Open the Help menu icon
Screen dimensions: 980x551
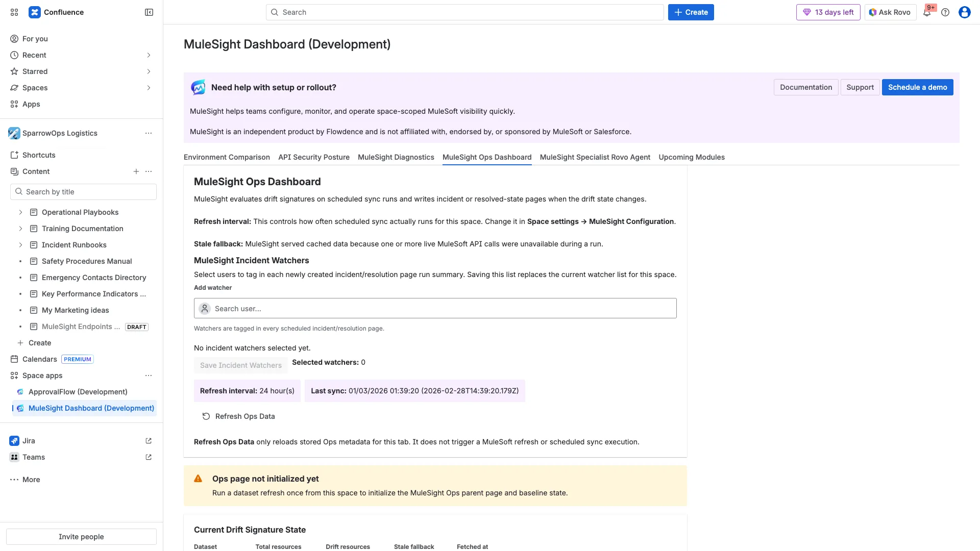945,12
